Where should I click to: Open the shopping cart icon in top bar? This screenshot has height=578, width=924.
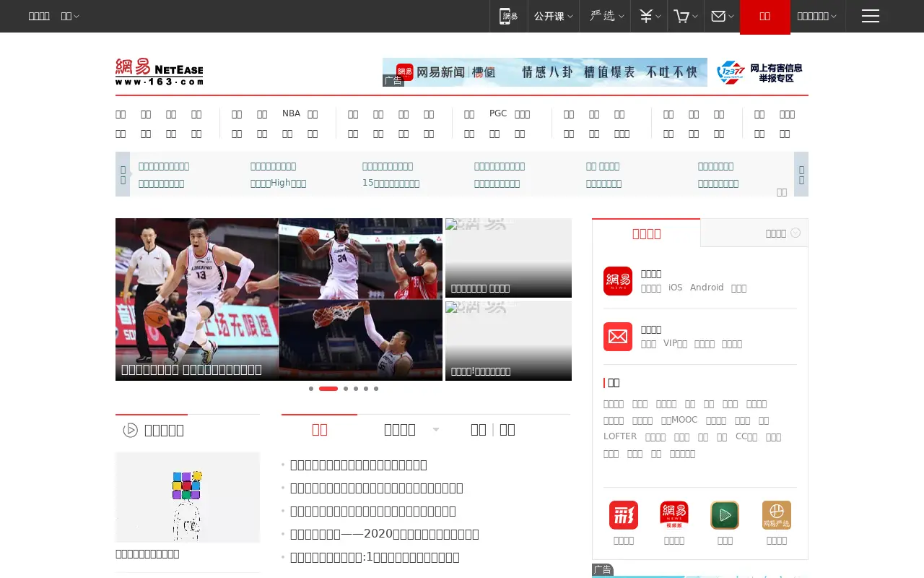pyautogui.click(x=681, y=16)
